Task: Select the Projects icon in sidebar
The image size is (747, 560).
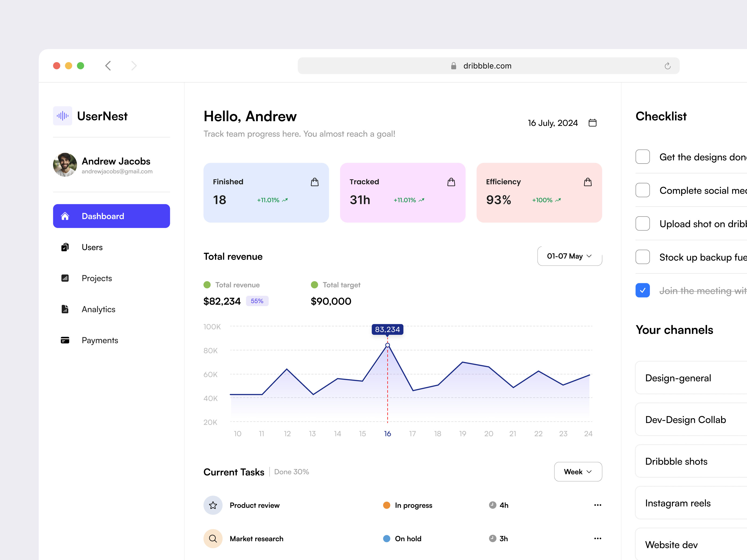Action: (65, 278)
